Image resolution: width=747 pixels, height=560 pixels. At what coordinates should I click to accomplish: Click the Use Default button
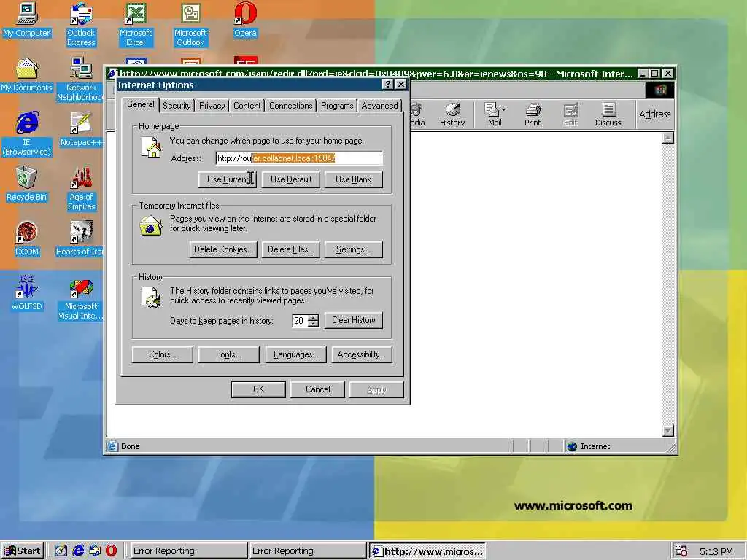[291, 179]
